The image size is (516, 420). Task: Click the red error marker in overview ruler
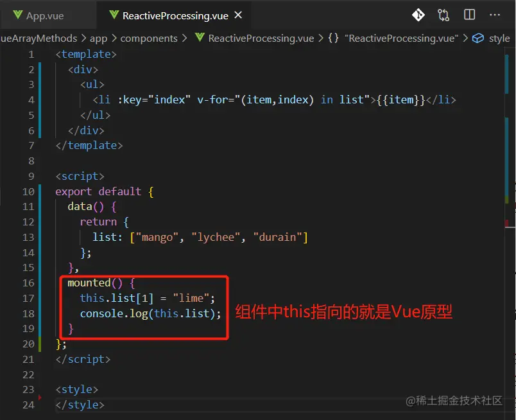(507, 223)
